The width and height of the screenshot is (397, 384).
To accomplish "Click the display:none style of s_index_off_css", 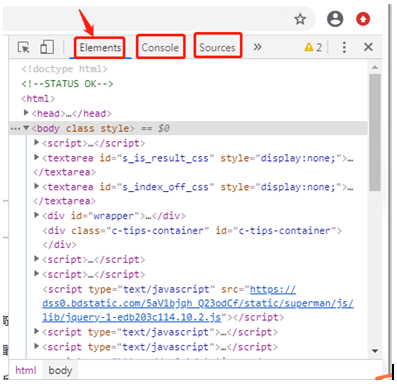I will click(298, 187).
